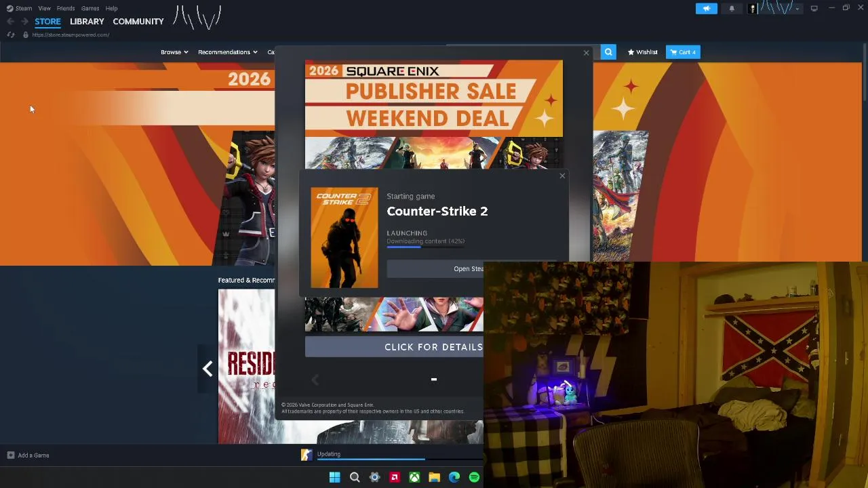Open Spotify from the taskbar
The image size is (868, 488).
pyautogui.click(x=474, y=478)
